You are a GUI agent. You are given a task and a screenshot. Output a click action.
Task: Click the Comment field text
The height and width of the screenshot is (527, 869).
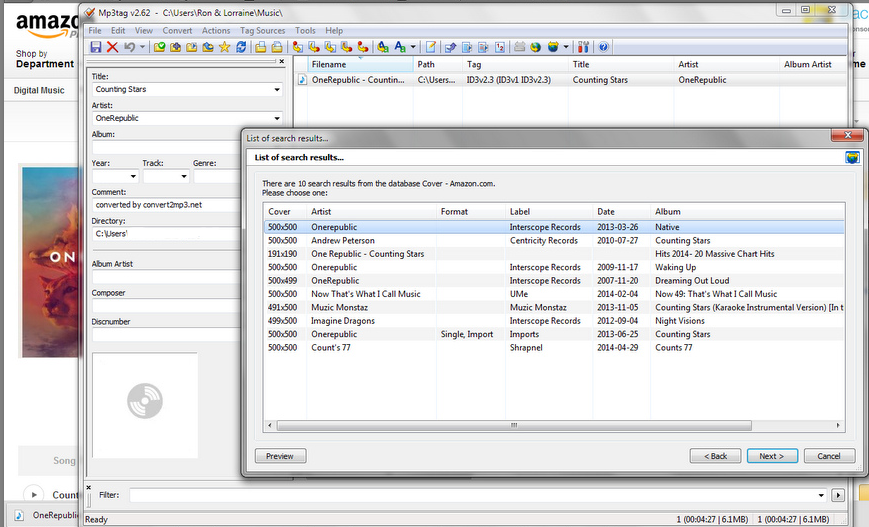149,205
